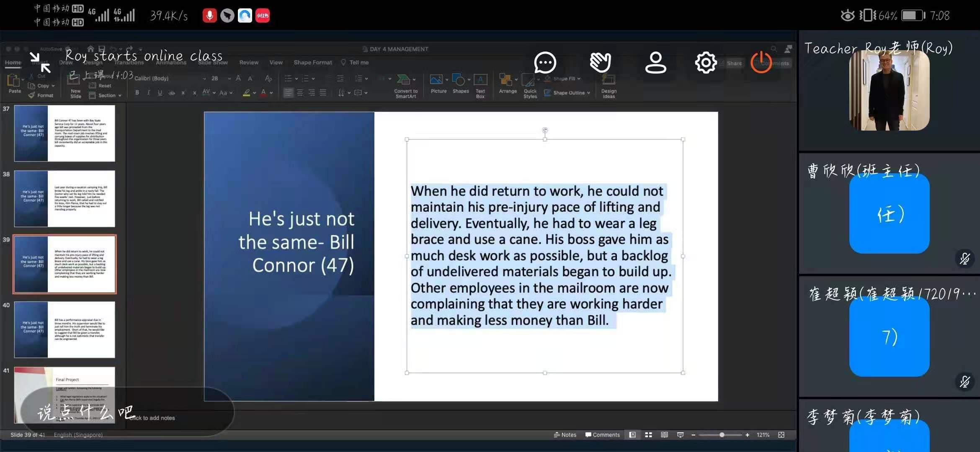
Task: Switch to the Review tab
Action: pos(249,62)
